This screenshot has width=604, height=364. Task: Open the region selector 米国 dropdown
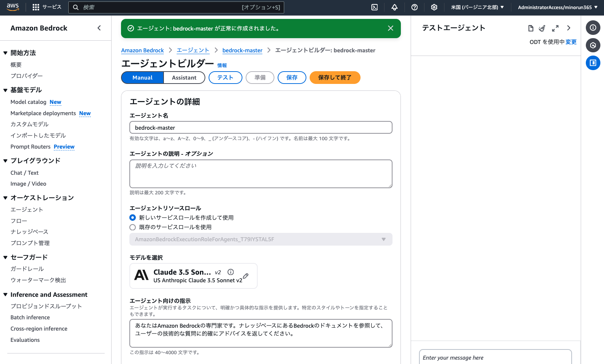pos(478,7)
